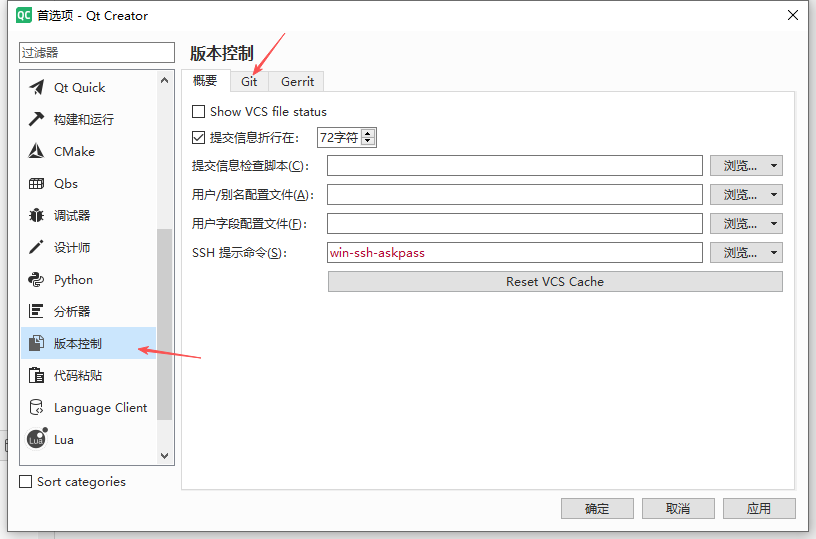Open dropdown arrow beside 提交信息检查脚本 browse button
Screen dimensions: 816x539
point(774,166)
